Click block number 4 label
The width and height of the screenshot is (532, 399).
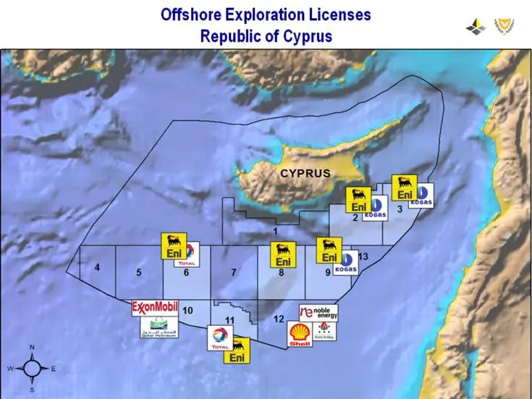96,269
